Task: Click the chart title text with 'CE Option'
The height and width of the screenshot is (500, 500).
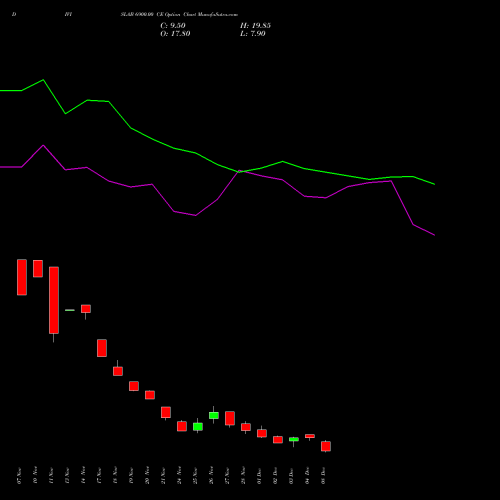Action: coord(179,15)
